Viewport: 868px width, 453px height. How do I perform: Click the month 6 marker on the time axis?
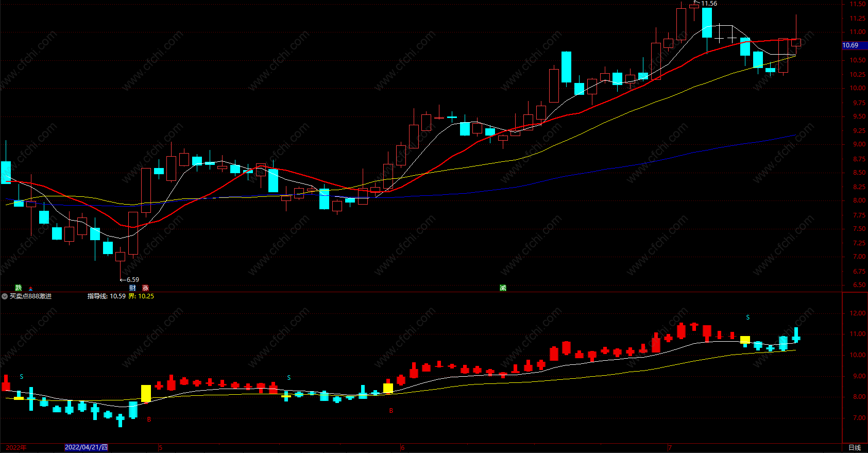click(402, 447)
